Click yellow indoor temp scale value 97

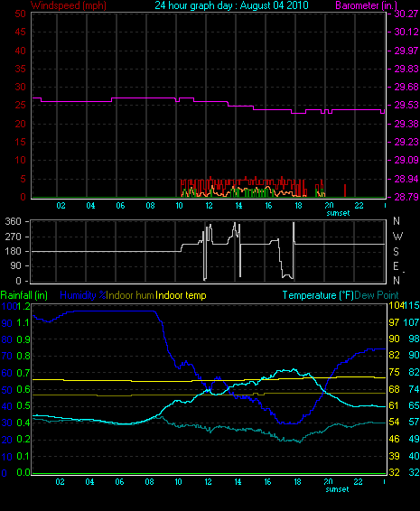[x=394, y=322]
